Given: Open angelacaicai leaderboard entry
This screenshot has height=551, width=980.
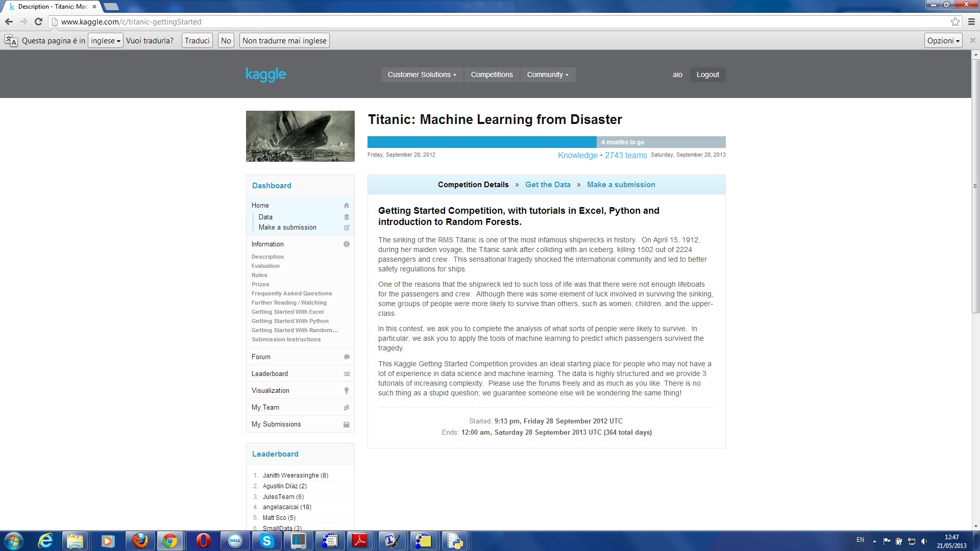Looking at the screenshot, I should (x=287, y=507).
